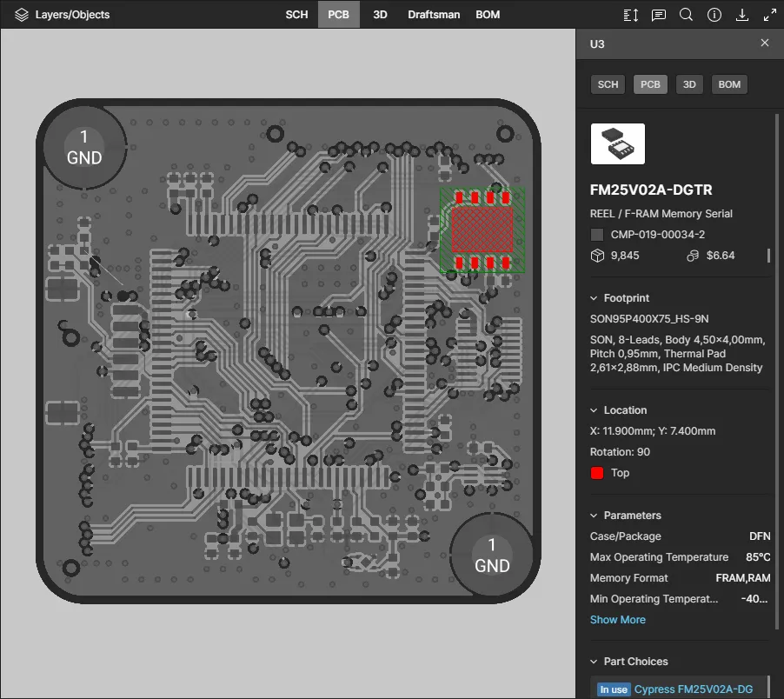Switch to the Draftsman tab
Image resolution: width=784 pixels, height=699 pixels.
coord(434,15)
